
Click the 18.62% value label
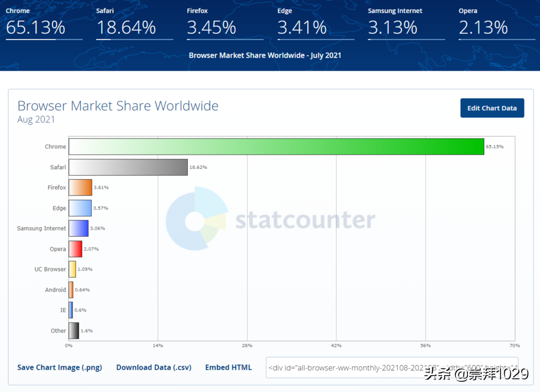pos(198,167)
